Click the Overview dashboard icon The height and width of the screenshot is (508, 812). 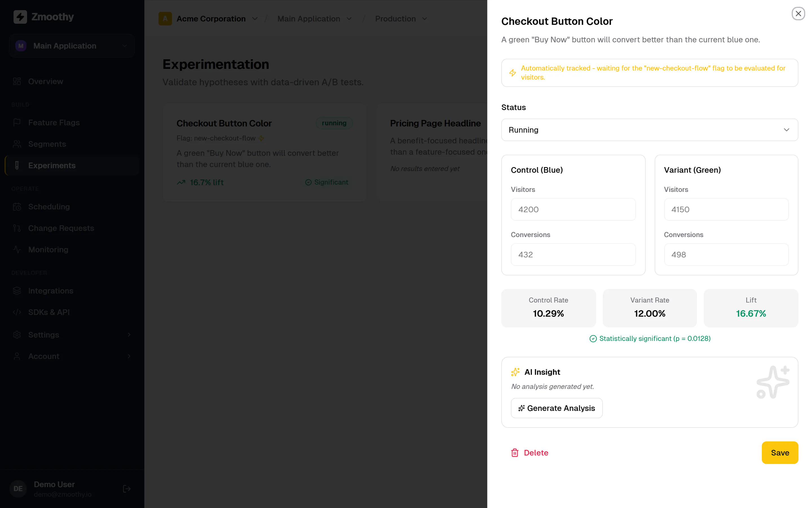pyautogui.click(x=17, y=81)
